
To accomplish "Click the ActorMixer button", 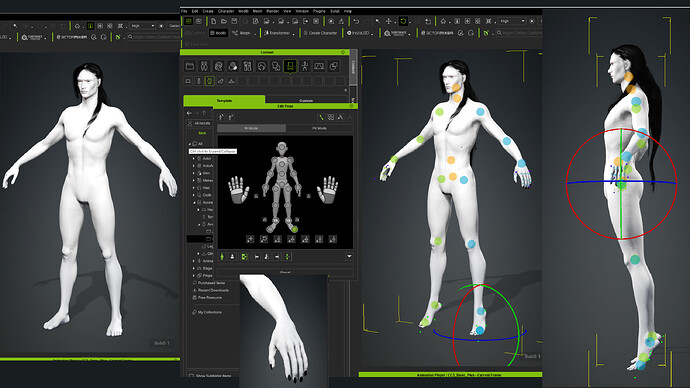I will 438,33.
